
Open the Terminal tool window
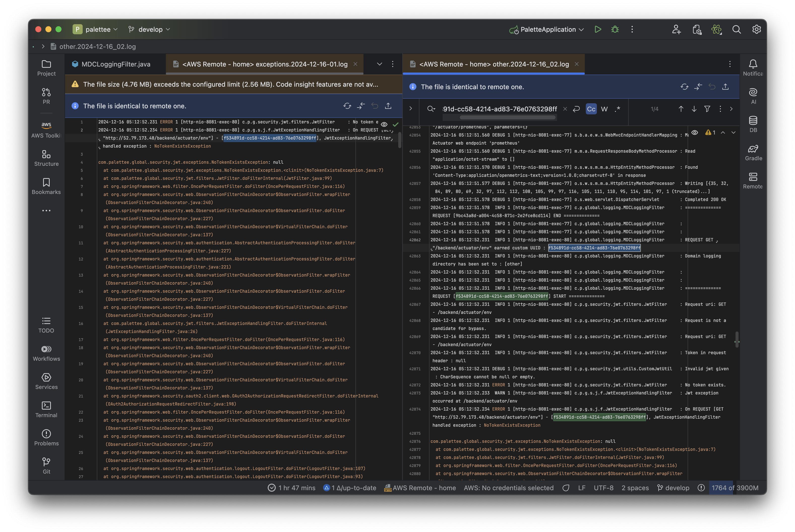click(46, 409)
